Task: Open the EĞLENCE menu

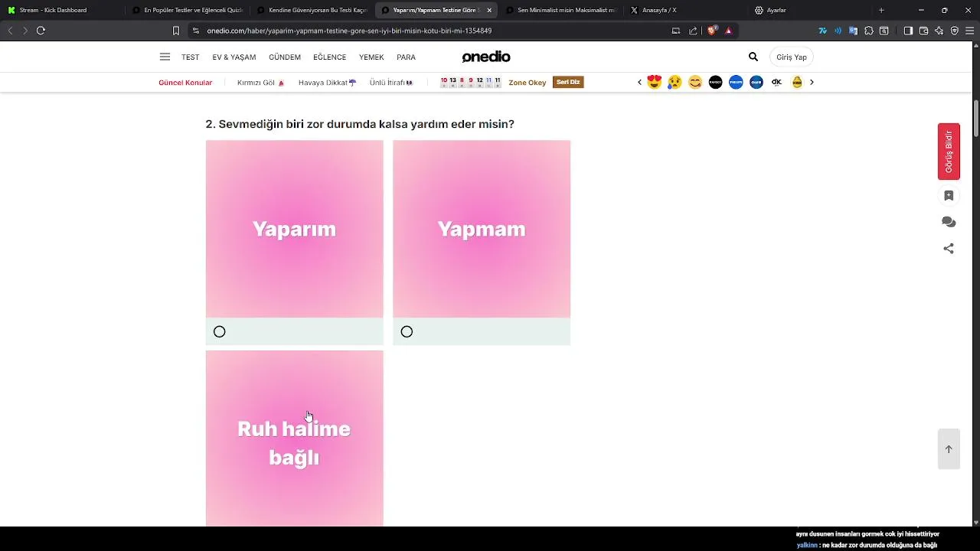Action: pos(330,57)
